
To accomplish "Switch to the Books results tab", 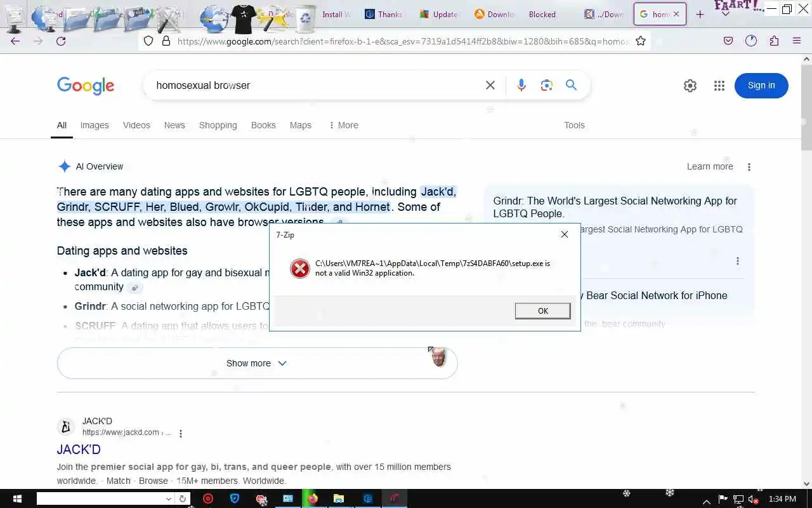I will (x=263, y=125).
